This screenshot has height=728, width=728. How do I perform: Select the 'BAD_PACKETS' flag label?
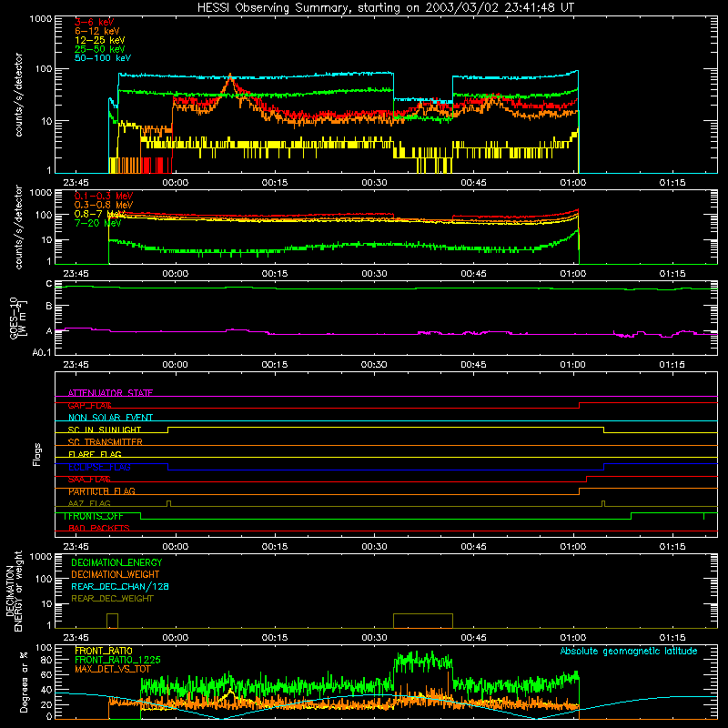tap(99, 528)
